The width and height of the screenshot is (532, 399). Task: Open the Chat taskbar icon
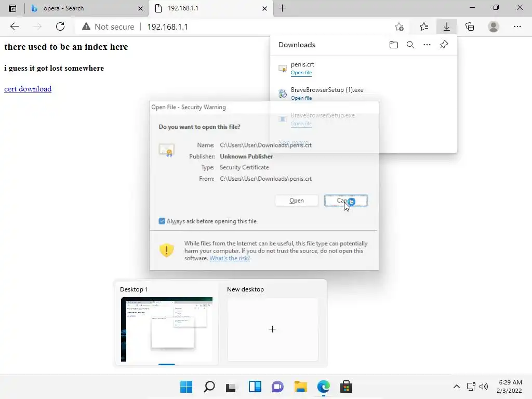pyautogui.click(x=277, y=387)
